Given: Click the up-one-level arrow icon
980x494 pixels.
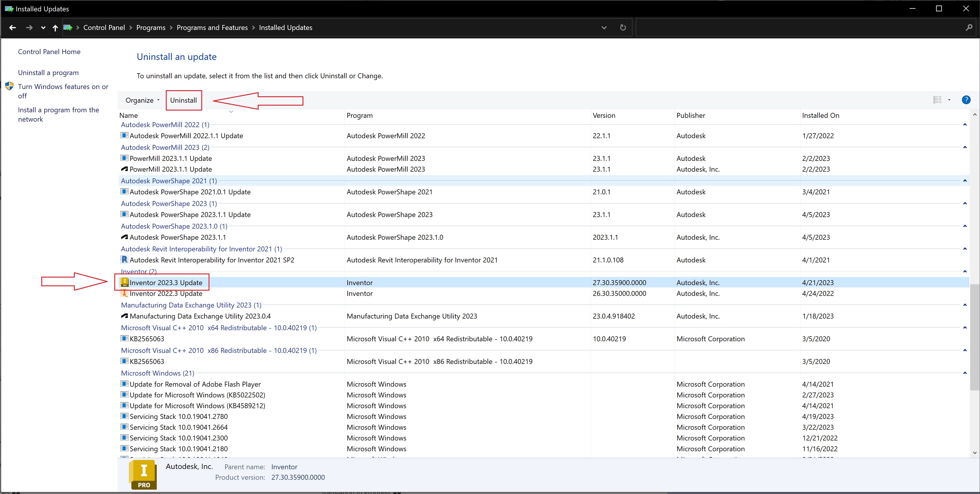Looking at the screenshot, I should point(55,27).
